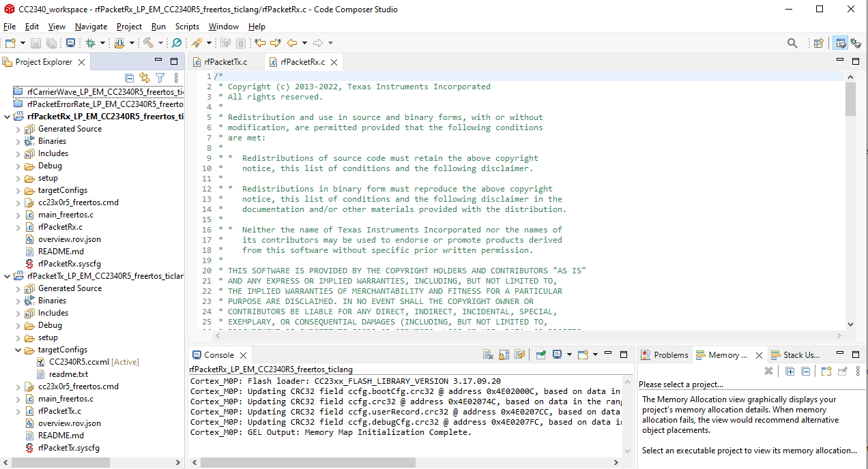Switch to rfPacketTx.c editor tab
Screen dimensions: 868x469
tap(225, 62)
